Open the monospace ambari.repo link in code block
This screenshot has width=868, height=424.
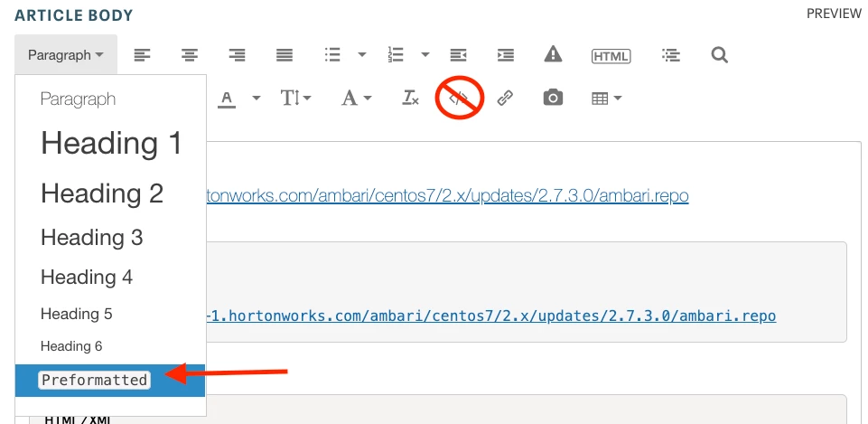(x=490, y=316)
